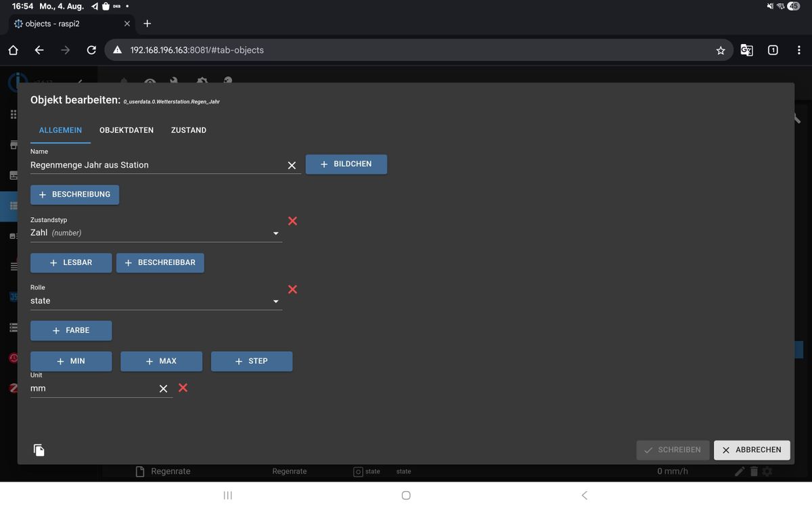Remove Rolle attribute with red X
Viewport: 812px width, 508px height.
click(x=292, y=290)
